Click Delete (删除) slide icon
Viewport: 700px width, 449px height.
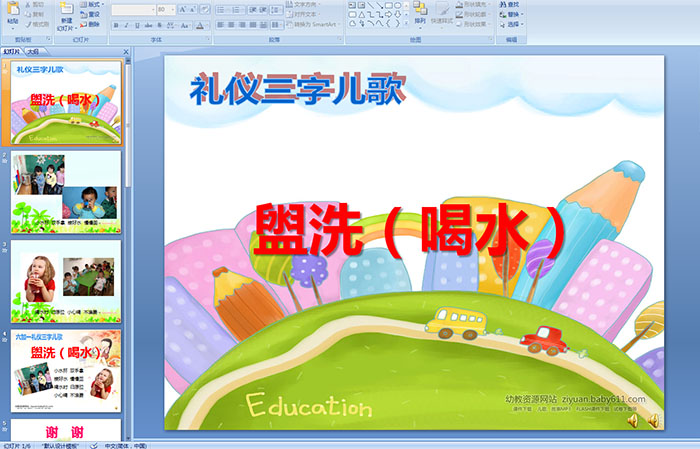(84, 24)
